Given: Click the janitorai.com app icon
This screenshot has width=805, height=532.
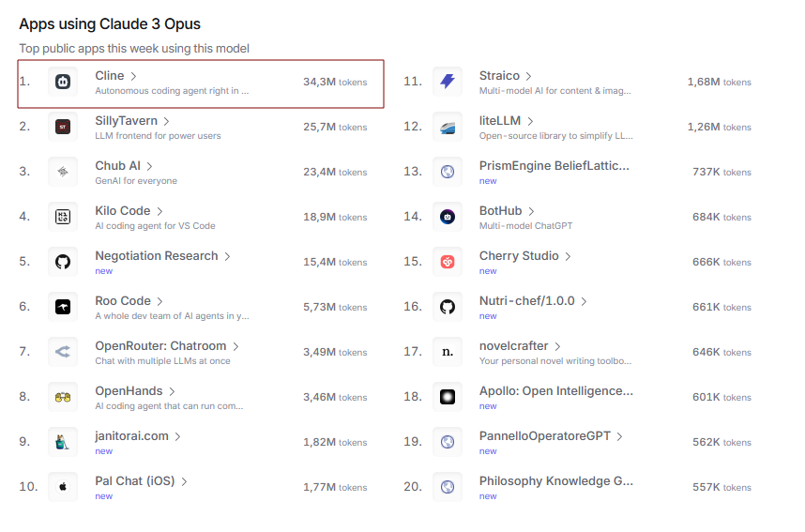Looking at the screenshot, I should (63, 442).
